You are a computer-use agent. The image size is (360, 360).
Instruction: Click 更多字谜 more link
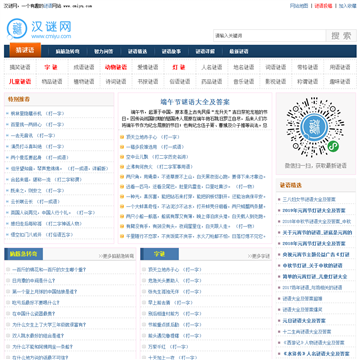pyautogui.click(x=259, y=256)
